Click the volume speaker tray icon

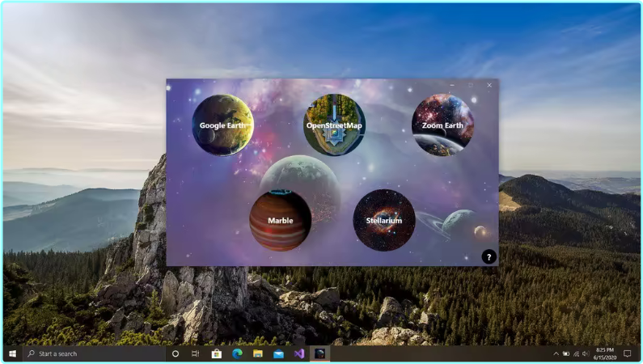[x=586, y=353]
